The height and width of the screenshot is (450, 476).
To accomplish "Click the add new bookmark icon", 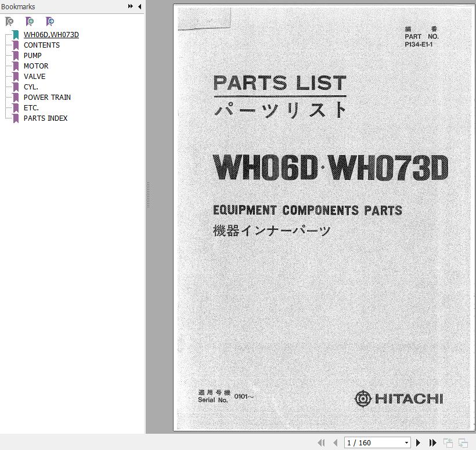I will (30, 21).
